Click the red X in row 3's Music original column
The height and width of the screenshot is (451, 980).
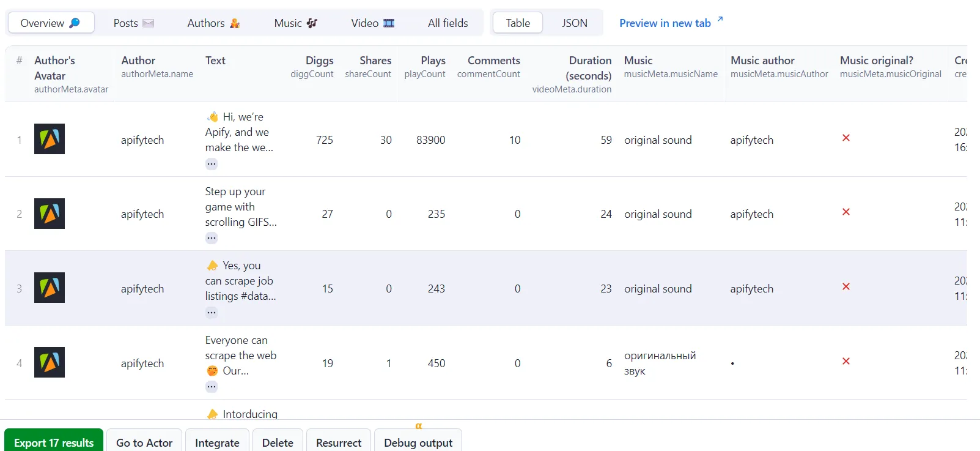pos(846,286)
